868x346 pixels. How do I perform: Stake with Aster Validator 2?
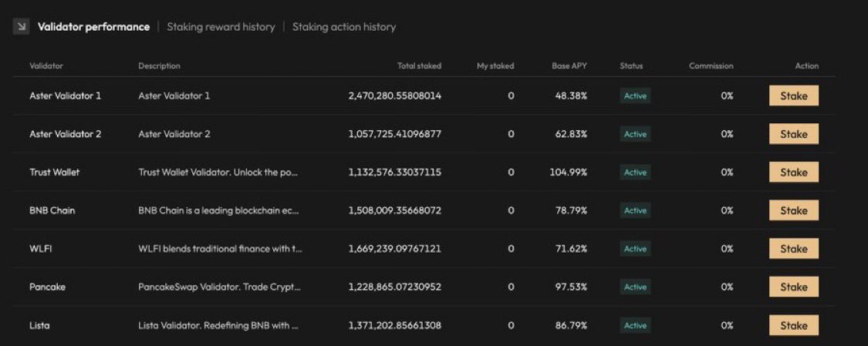click(x=793, y=134)
